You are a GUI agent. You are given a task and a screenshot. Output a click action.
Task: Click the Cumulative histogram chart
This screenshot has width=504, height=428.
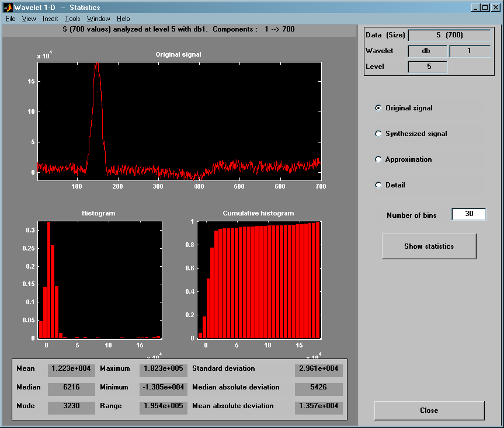click(259, 280)
